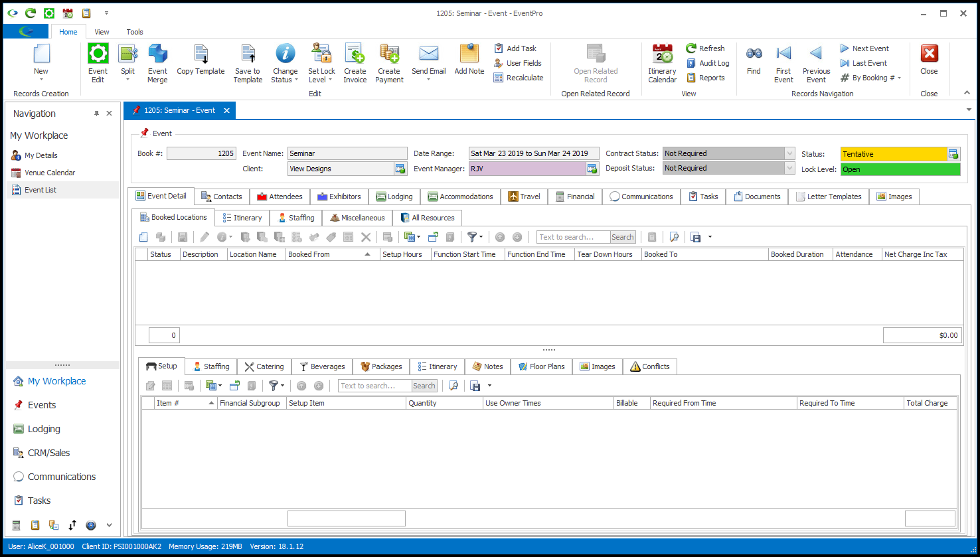Click the Client lookup icon
The image size is (980, 557).
400,169
